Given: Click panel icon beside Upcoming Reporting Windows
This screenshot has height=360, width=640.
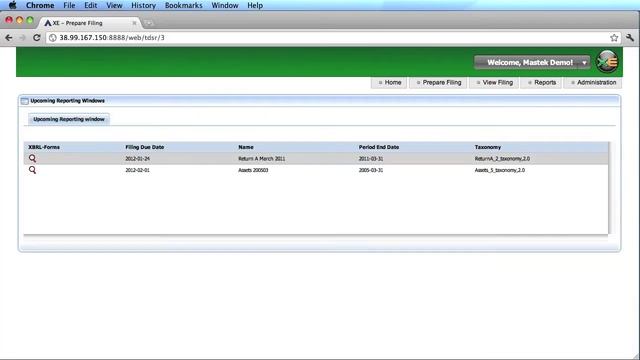Looking at the screenshot, I should (x=24, y=101).
